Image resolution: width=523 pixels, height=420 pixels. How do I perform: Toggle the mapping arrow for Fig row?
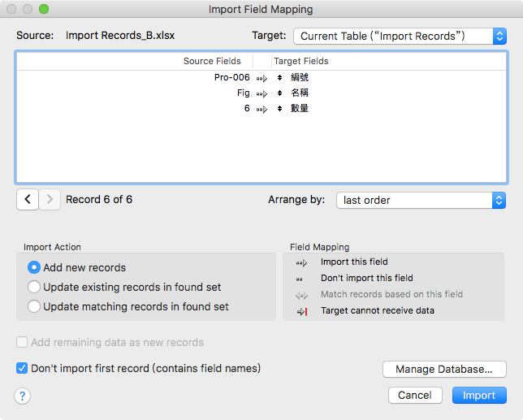261,93
